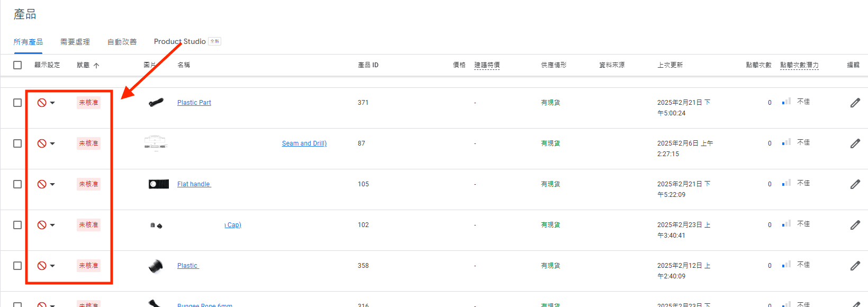Click prohibited status icon in product 87 row
This screenshot has height=307, width=868.
[42, 143]
